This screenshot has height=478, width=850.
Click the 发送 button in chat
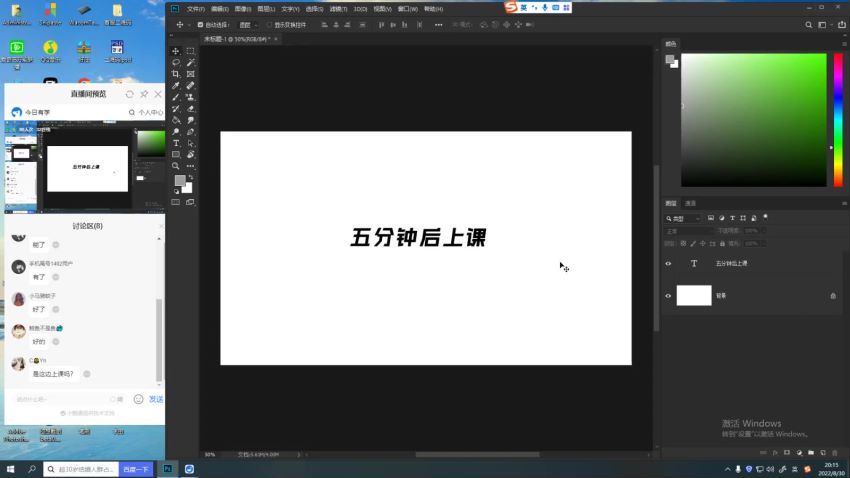(156, 399)
